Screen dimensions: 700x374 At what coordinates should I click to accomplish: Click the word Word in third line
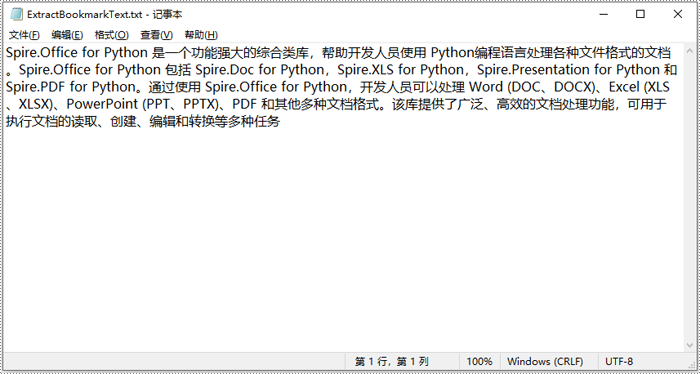tap(486, 87)
